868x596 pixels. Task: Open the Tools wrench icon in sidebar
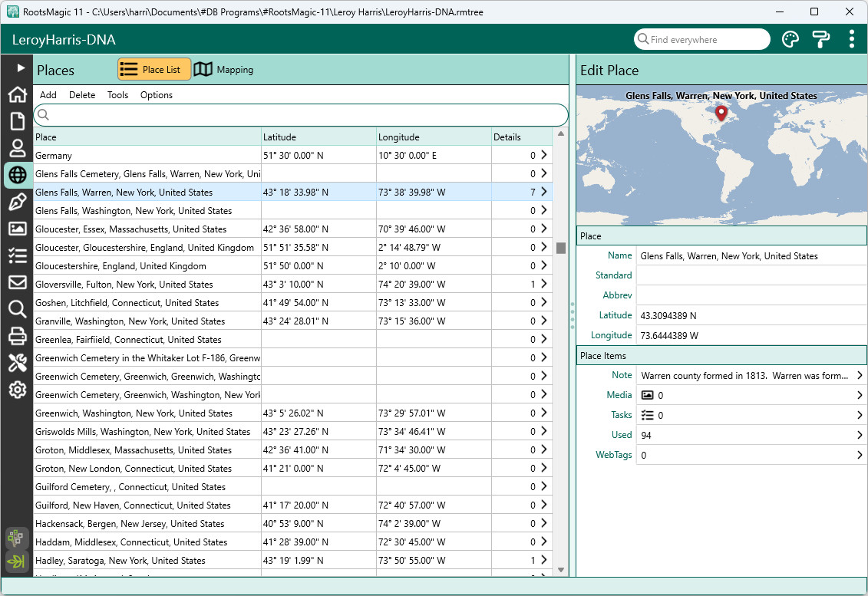(x=17, y=363)
